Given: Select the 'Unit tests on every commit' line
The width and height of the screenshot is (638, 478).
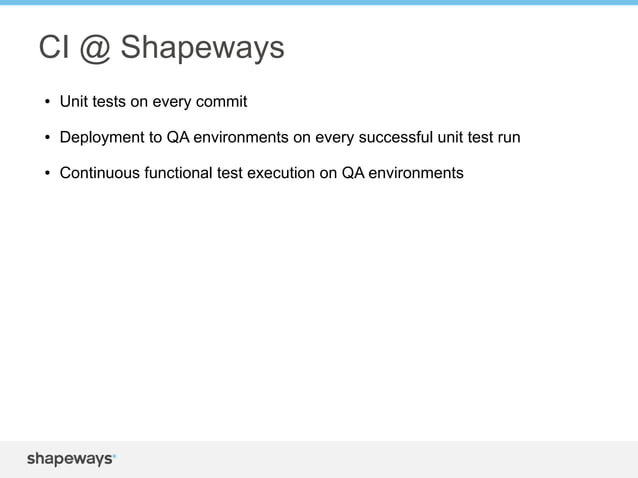Looking at the screenshot, I should coord(153,102).
